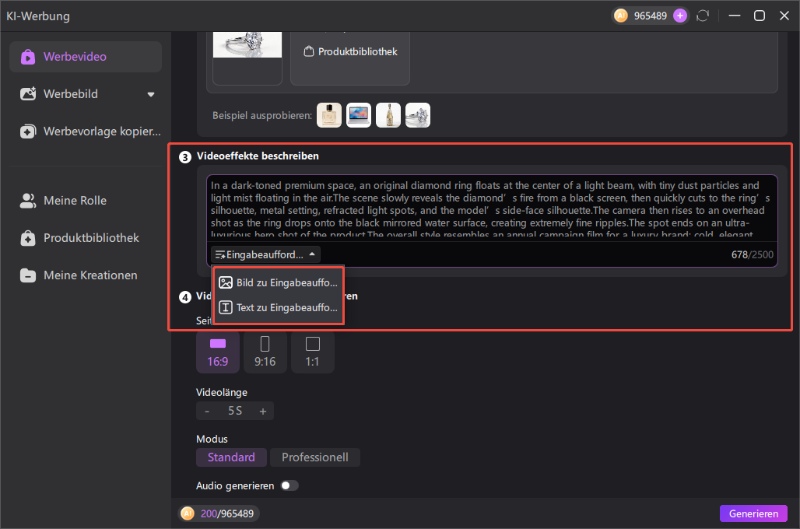This screenshot has width=800, height=529.
Task: Open Werbevorlage kopieren in sidebar
Action: (x=86, y=131)
